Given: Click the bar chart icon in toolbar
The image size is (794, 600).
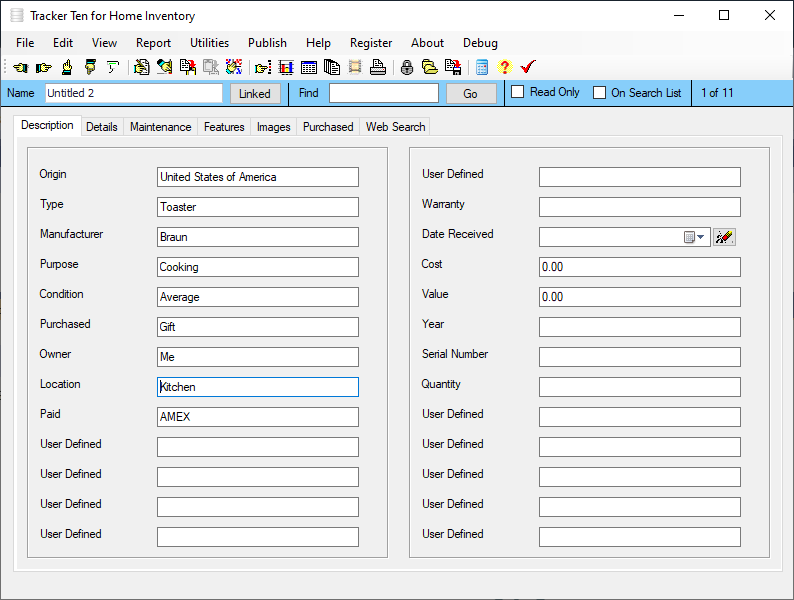Looking at the screenshot, I should [x=286, y=68].
